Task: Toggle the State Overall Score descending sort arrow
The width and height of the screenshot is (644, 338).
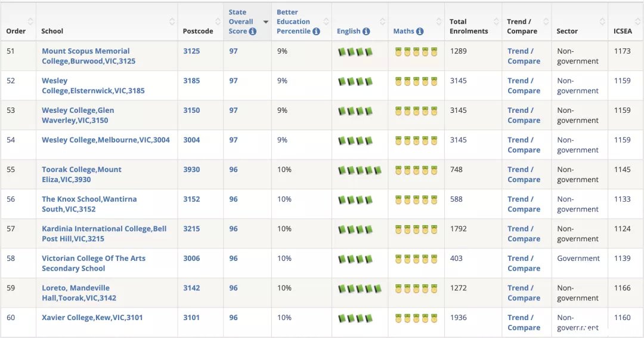Action: coord(266,21)
